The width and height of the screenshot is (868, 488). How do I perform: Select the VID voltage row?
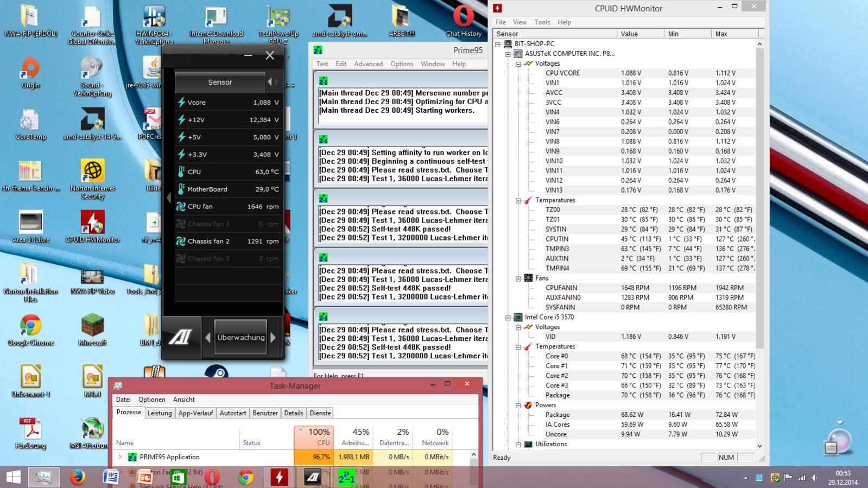pos(650,337)
